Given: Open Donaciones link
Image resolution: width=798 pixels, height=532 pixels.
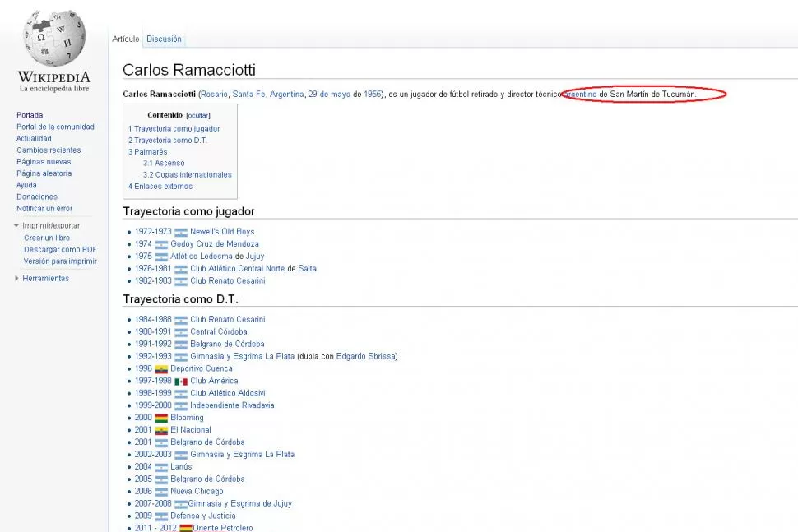Looking at the screenshot, I should pyautogui.click(x=37, y=197).
